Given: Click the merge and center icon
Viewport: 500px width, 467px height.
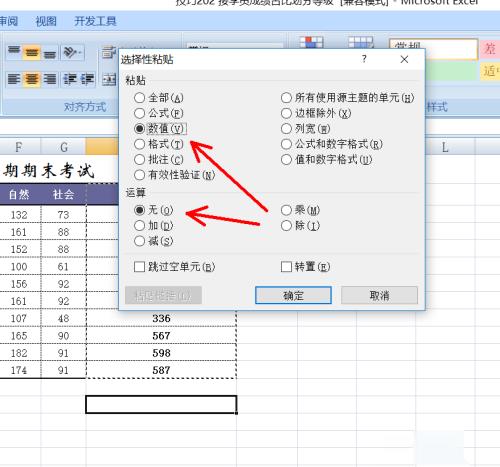Looking at the screenshot, I should (109, 79).
